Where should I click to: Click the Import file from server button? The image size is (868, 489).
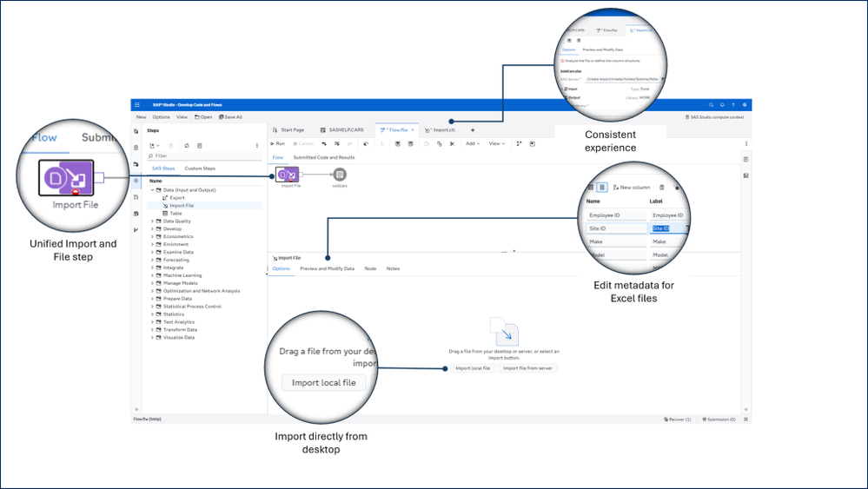point(527,368)
